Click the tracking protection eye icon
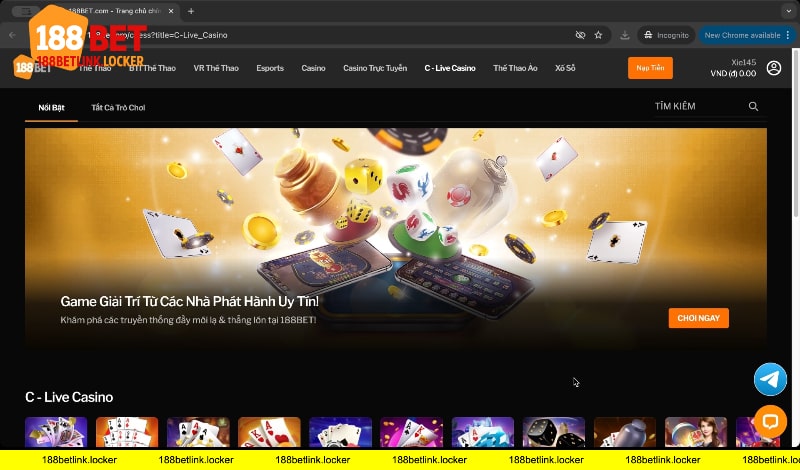Image resolution: width=800 pixels, height=470 pixels. pyautogui.click(x=581, y=34)
